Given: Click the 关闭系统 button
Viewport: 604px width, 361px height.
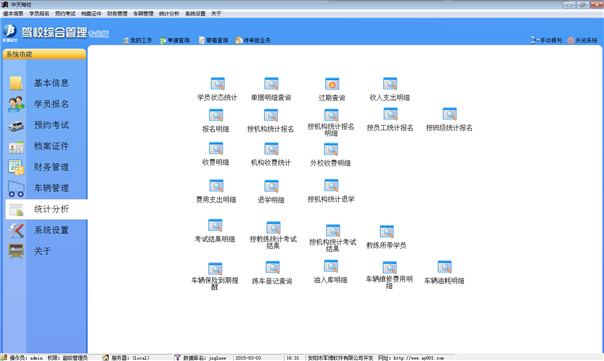Looking at the screenshot, I should (x=582, y=40).
